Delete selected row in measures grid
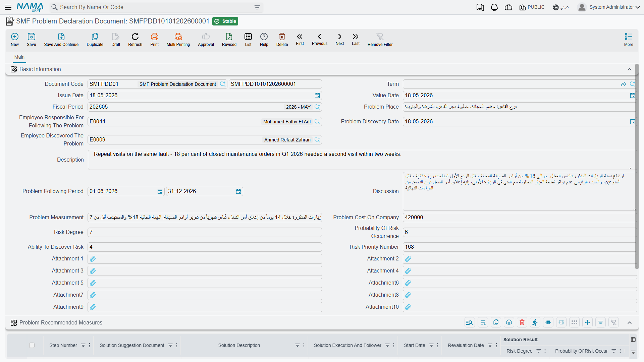 pos(522,322)
